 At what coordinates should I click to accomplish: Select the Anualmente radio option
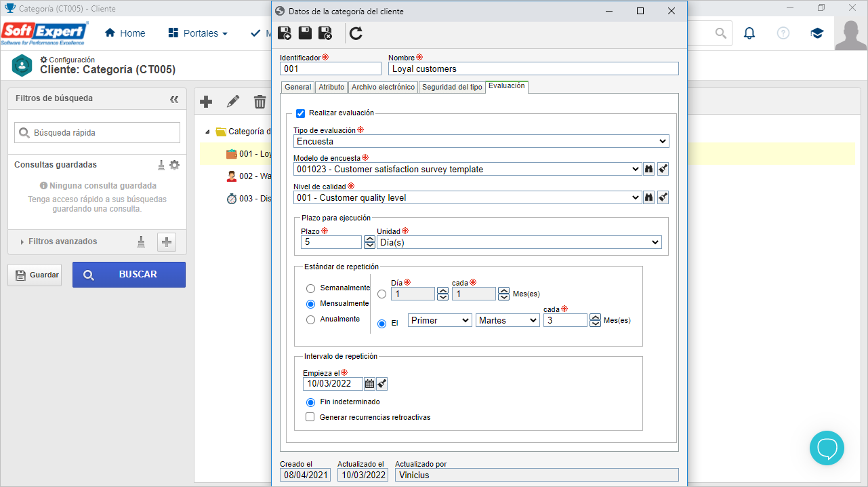click(x=310, y=319)
